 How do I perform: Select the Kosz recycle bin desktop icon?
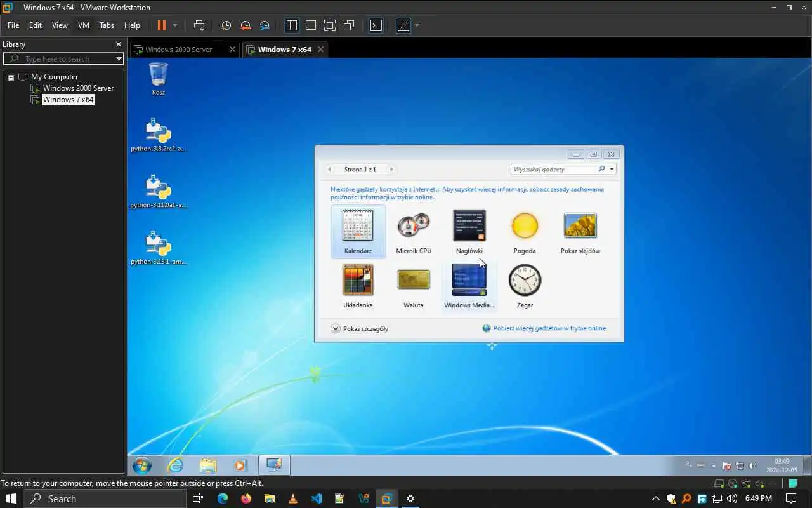159,78
